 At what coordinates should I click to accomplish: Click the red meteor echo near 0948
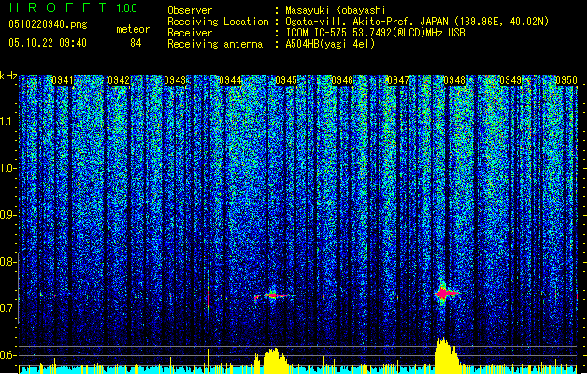(x=444, y=294)
